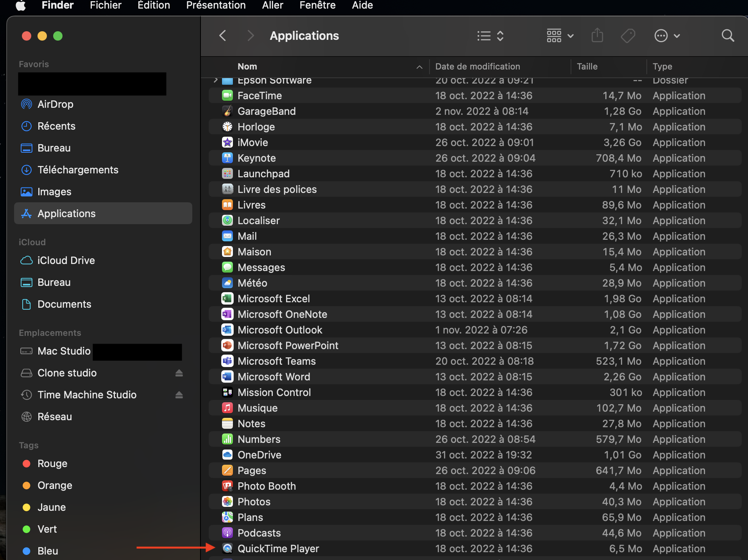The height and width of the screenshot is (560, 748).
Task: Go forward with the right chevron
Action: (x=251, y=36)
